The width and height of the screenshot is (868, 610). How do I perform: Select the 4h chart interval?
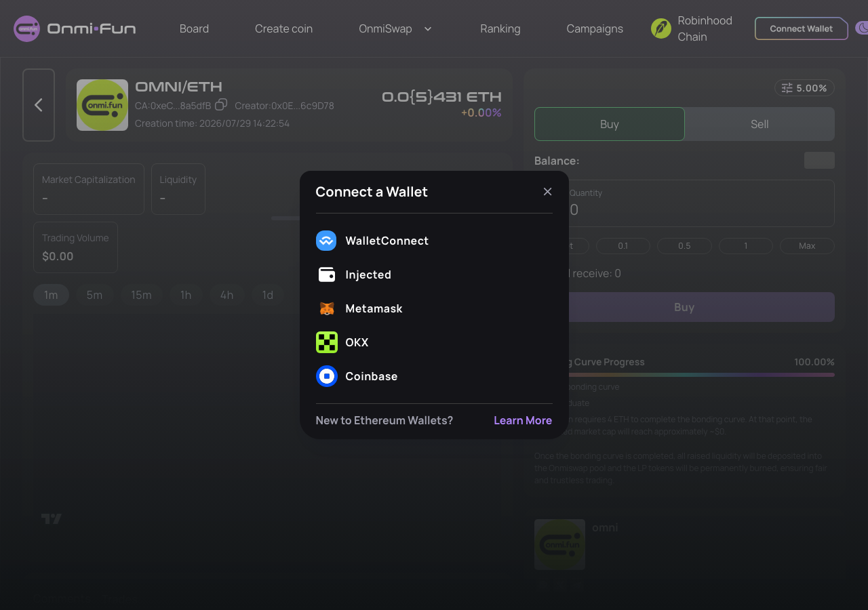226,295
